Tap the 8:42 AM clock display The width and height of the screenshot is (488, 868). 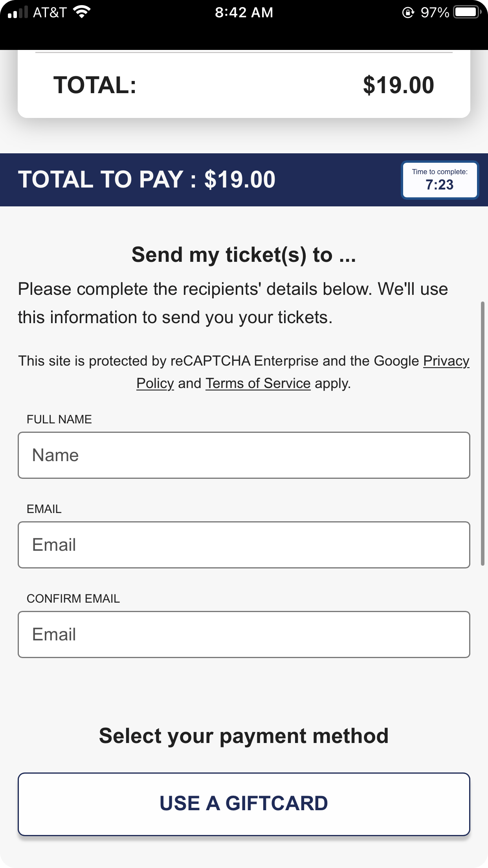tap(244, 12)
